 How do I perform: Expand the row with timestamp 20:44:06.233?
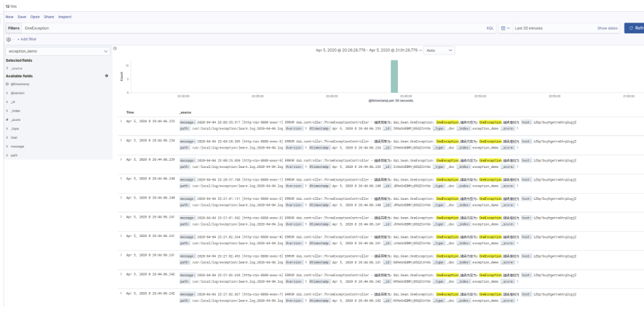[x=121, y=121]
